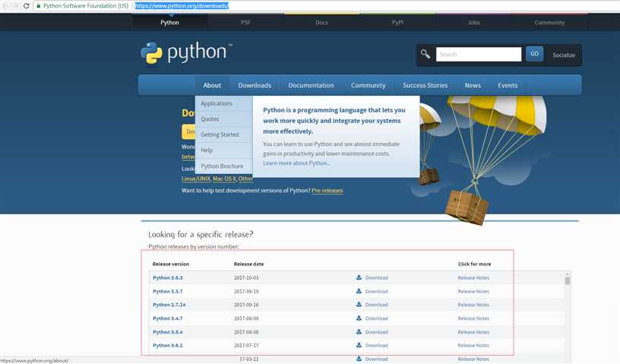This screenshot has height=364, width=620.
Task: Click the Python logo in the header
Action: pos(187,53)
